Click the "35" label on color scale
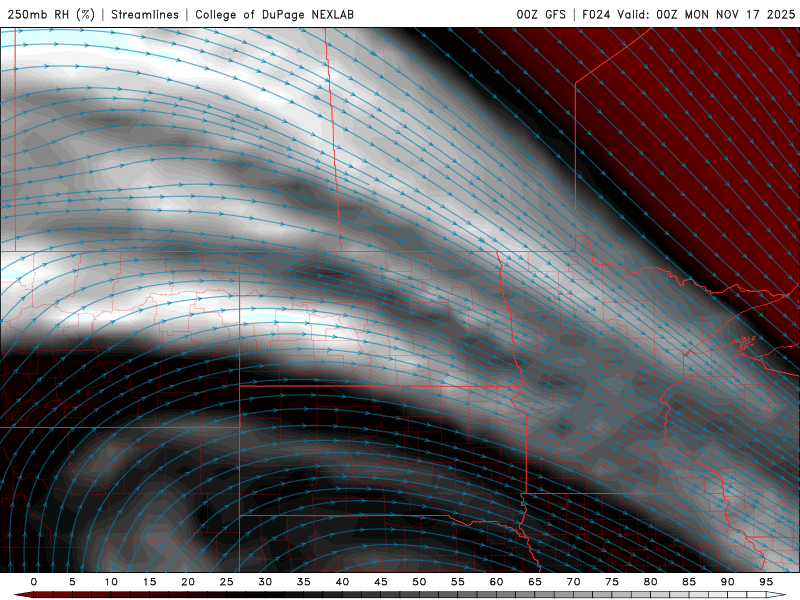The height and width of the screenshot is (600, 800). (x=304, y=582)
